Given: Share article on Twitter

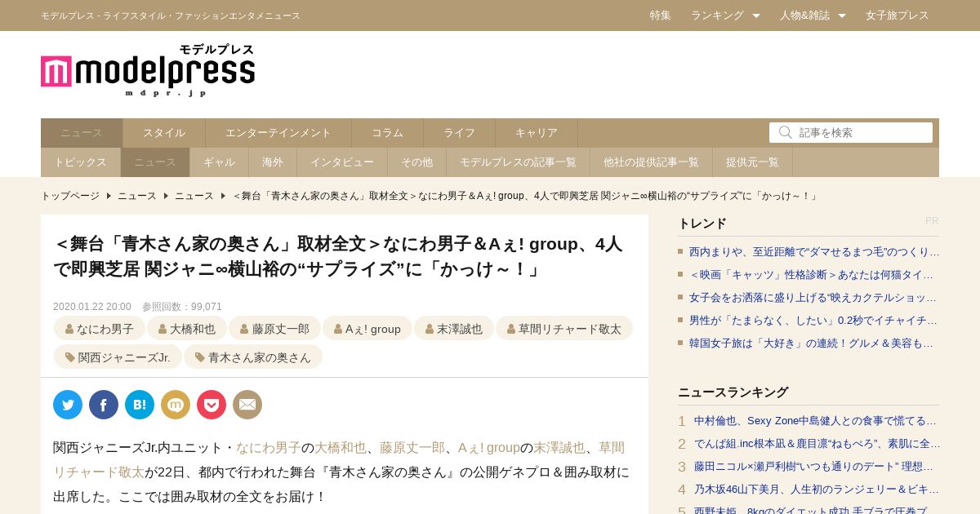Looking at the screenshot, I should tap(68, 405).
